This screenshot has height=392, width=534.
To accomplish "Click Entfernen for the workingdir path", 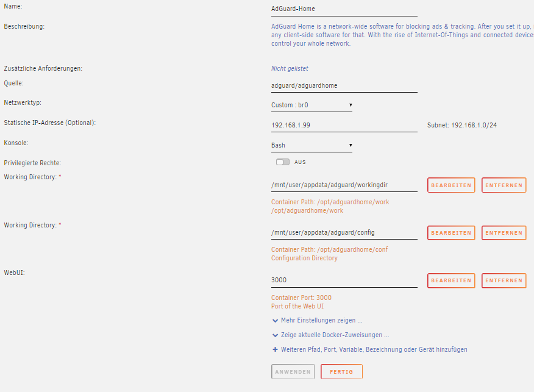I will pos(504,185).
